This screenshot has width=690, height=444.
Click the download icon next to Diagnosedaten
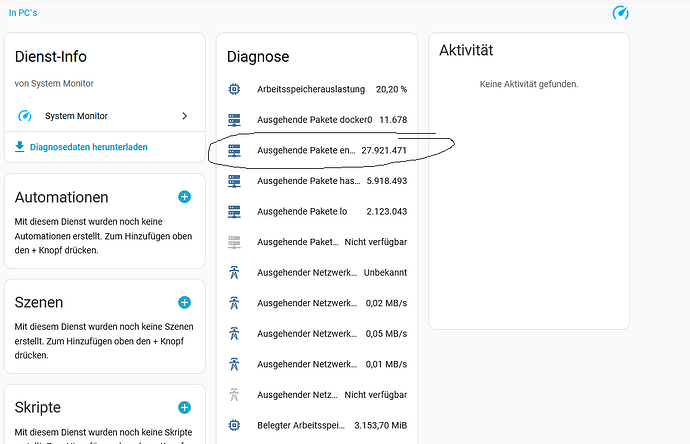(20, 147)
